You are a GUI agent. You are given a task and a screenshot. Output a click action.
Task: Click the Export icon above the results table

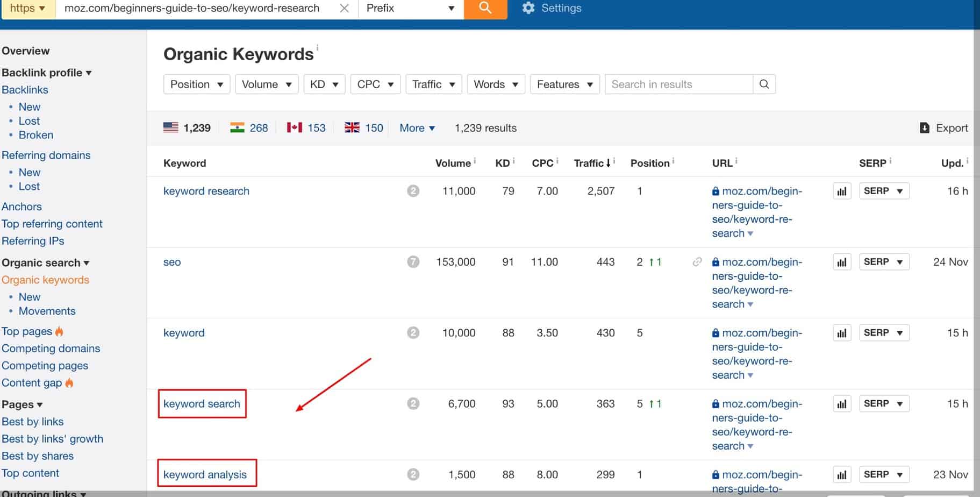click(924, 127)
